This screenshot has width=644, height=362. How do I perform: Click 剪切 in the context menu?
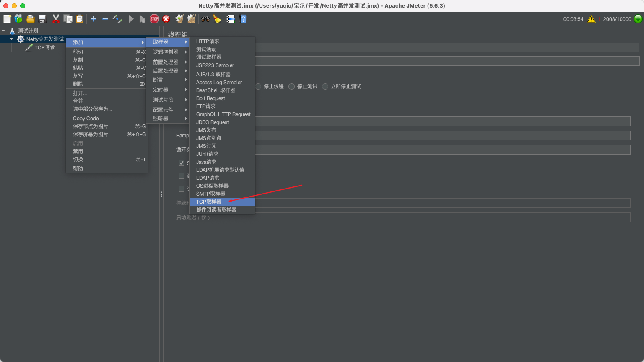click(107, 52)
